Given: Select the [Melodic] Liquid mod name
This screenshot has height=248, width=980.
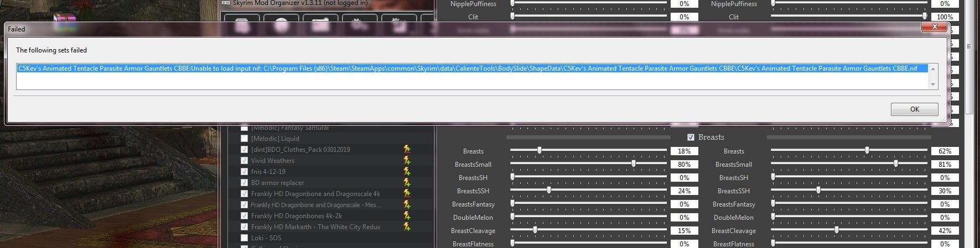Looking at the screenshot, I should coord(275,139).
